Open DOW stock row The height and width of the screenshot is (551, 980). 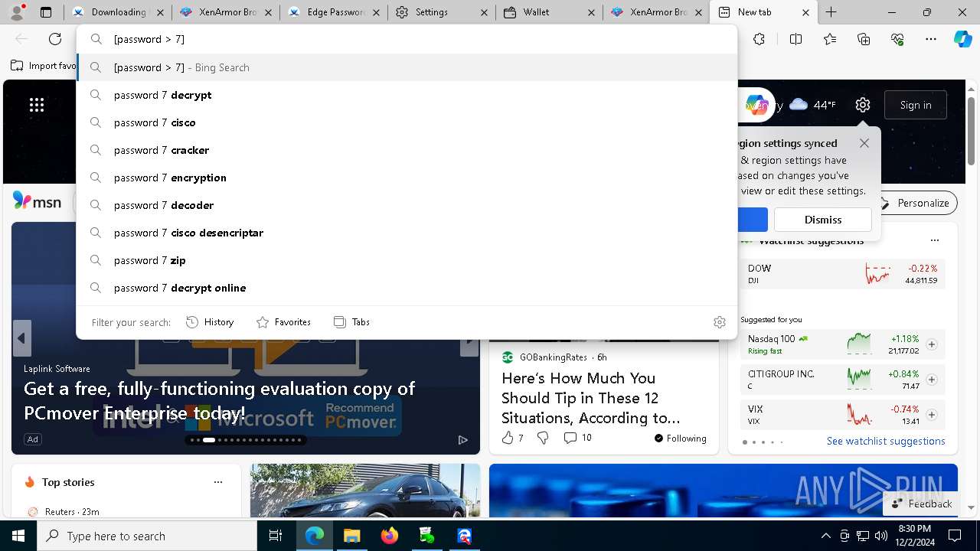coord(842,274)
